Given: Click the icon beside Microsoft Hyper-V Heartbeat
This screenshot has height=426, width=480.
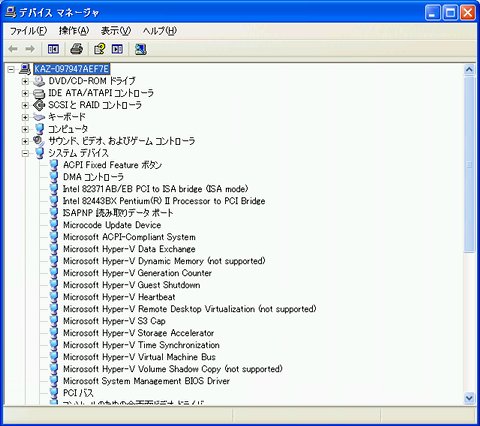Looking at the screenshot, I should click(54, 297).
